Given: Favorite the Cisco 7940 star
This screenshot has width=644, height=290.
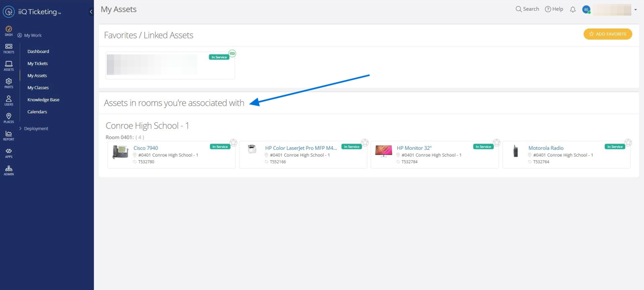Looking at the screenshot, I should tap(233, 142).
